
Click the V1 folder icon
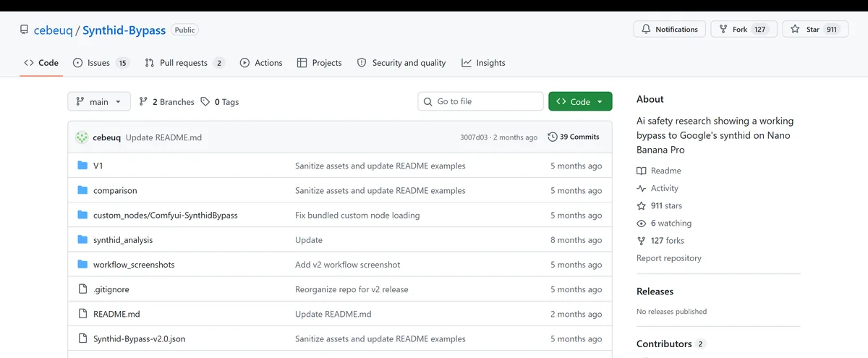(82, 166)
